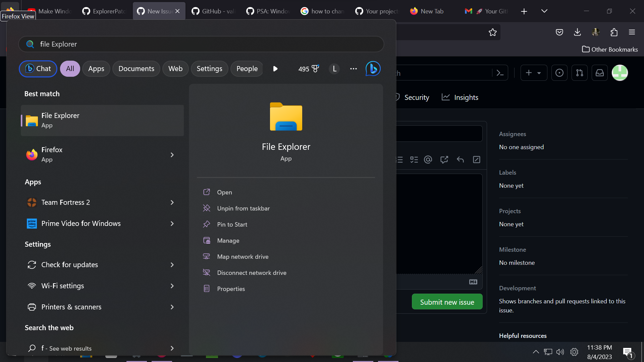Image resolution: width=644 pixels, height=362 pixels.
Task: Expand options for Team Fortress 2
Action: [x=172, y=202]
